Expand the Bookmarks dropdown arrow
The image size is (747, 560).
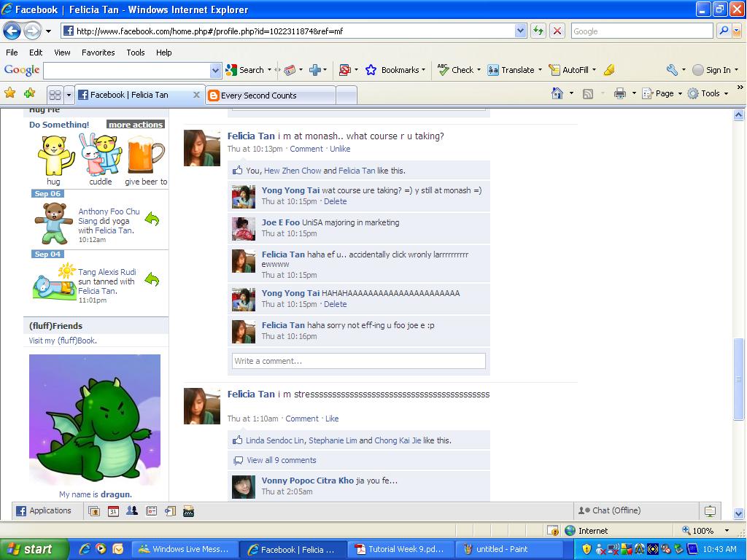click(423, 70)
